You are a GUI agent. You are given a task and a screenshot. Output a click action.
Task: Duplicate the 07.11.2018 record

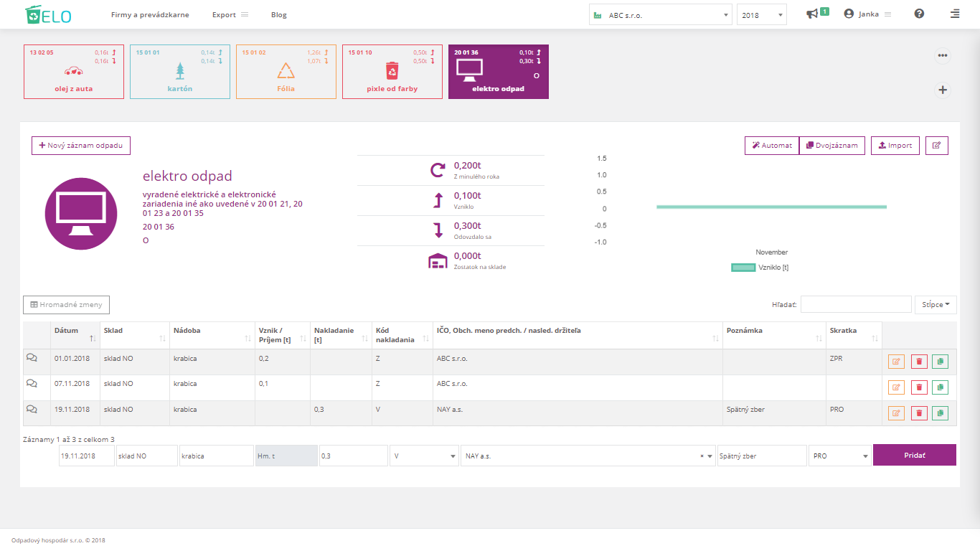tap(940, 387)
